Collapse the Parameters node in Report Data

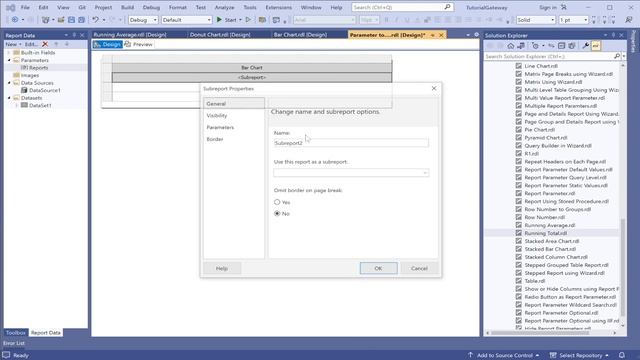tap(9, 60)
